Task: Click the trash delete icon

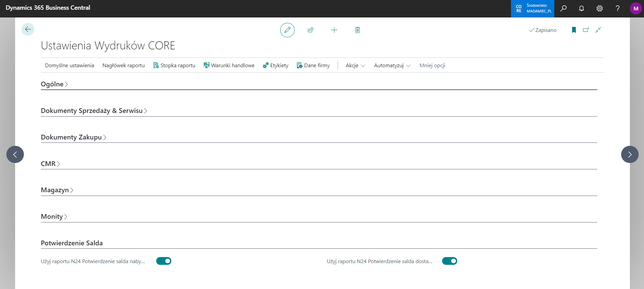Action: click(357, 30)
